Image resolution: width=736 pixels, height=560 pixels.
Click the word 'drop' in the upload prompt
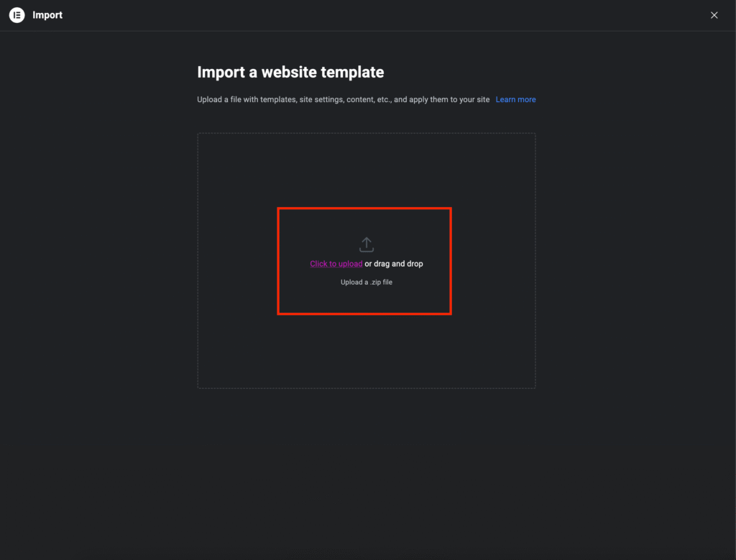(x=414, y=264)
